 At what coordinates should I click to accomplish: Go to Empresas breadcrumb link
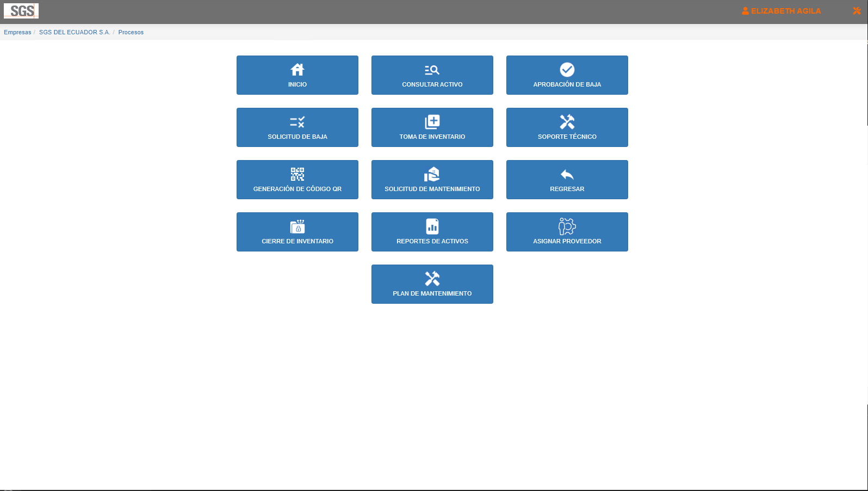pos(17,32)
